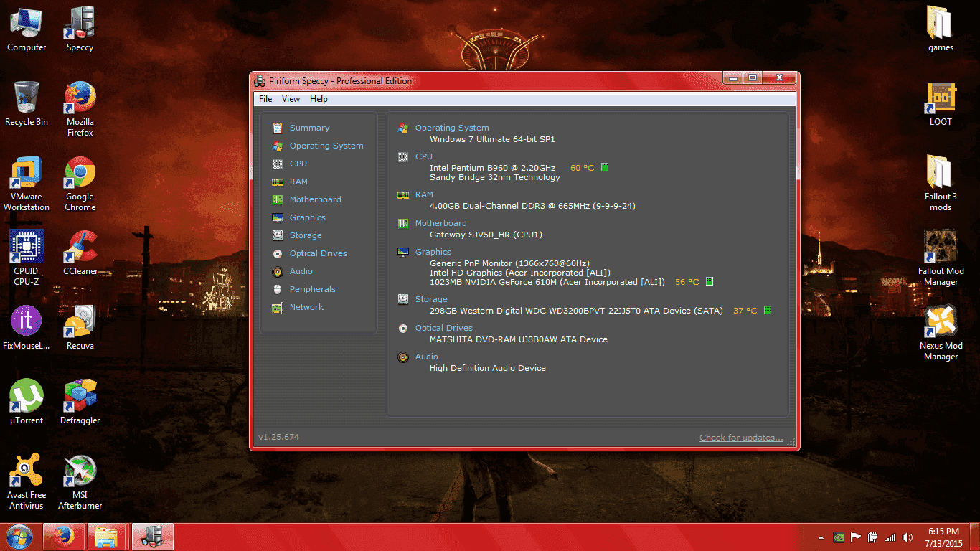
Task: Click the green hard drive temperature indicator
Action: pyautogui.click(x=768, y=310)
